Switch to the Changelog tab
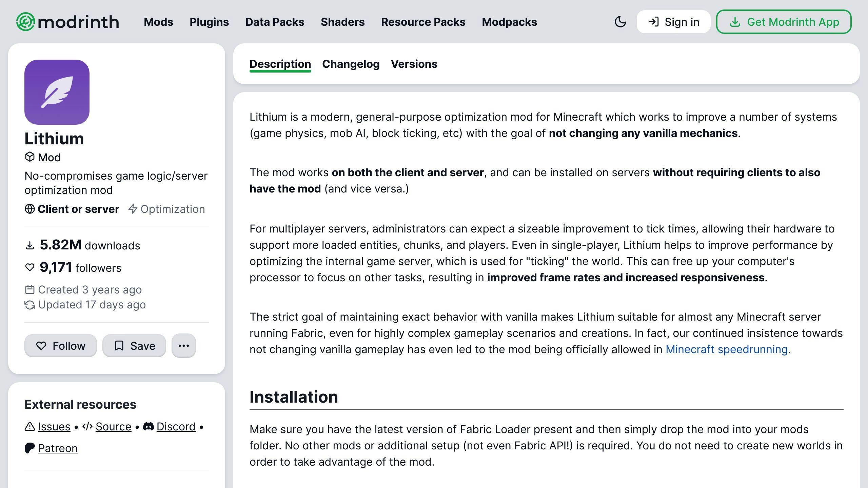The image size is (868, 488). click(x=351, y=64)
